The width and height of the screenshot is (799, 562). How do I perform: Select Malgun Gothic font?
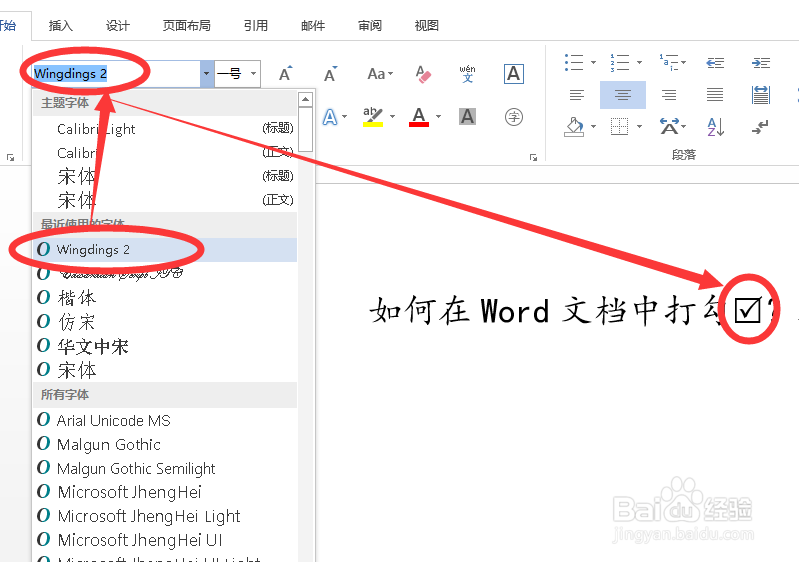(165, 444)
